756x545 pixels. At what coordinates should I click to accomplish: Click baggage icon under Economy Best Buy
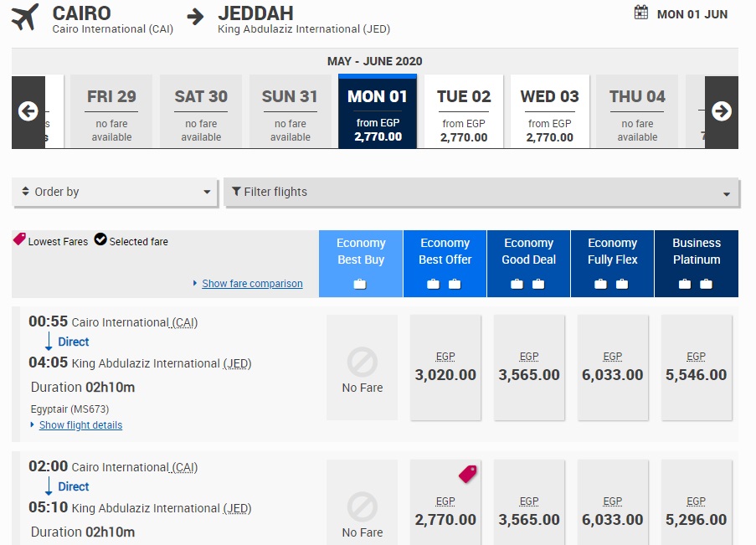(x=360, y=284)
